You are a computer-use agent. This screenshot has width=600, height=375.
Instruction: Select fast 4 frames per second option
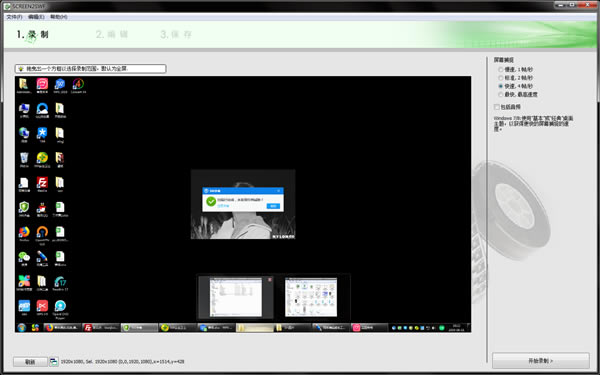pyautogui.click(x=515, y=86)
